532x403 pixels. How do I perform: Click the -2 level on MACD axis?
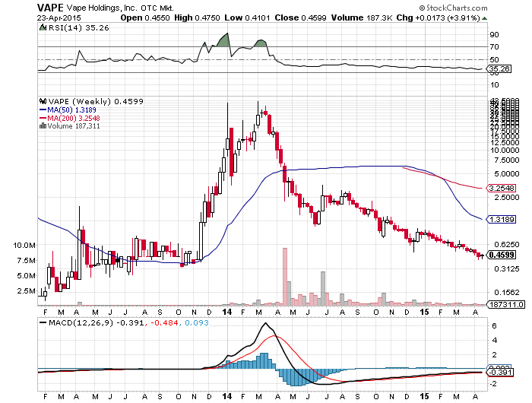coord(493,384)
